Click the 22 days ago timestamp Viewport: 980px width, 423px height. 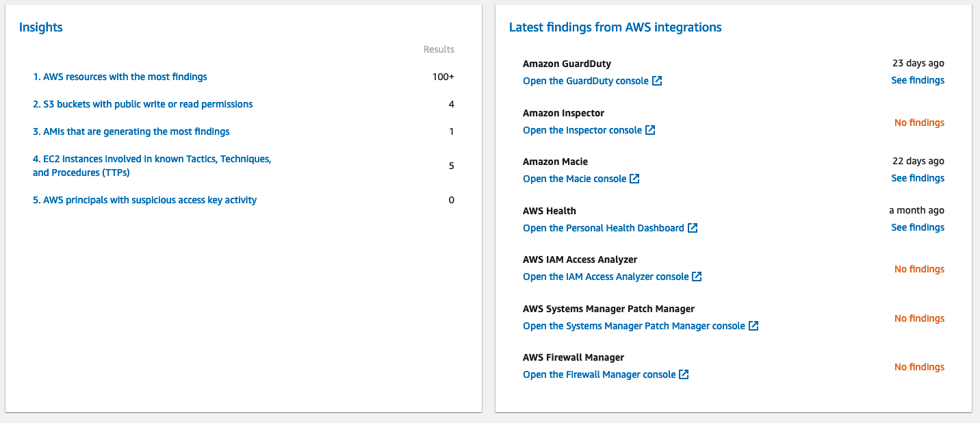pyautogui.click(x=918, y=161)
